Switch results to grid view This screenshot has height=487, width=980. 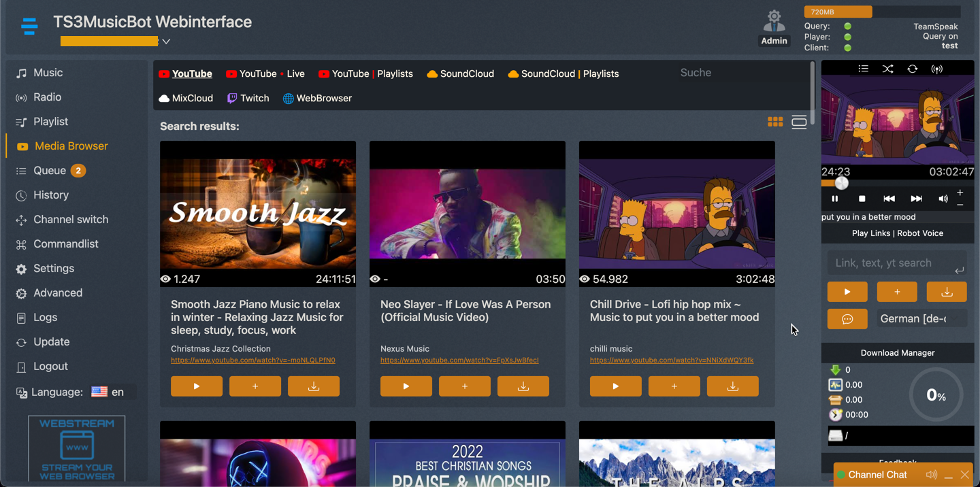pyautogui.click(x=775, y=122)
